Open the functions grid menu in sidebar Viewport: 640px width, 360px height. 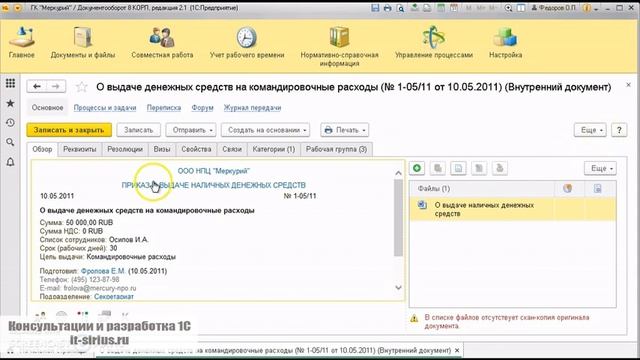pos(10,84)
